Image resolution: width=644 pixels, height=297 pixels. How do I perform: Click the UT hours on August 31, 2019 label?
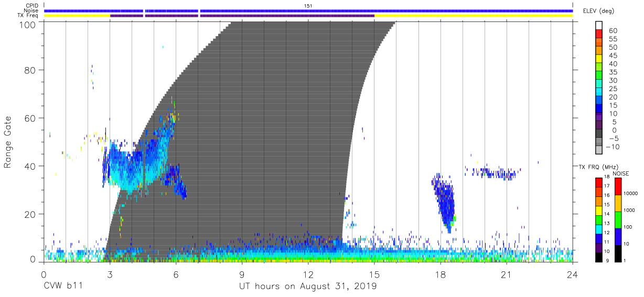(308, 286)
